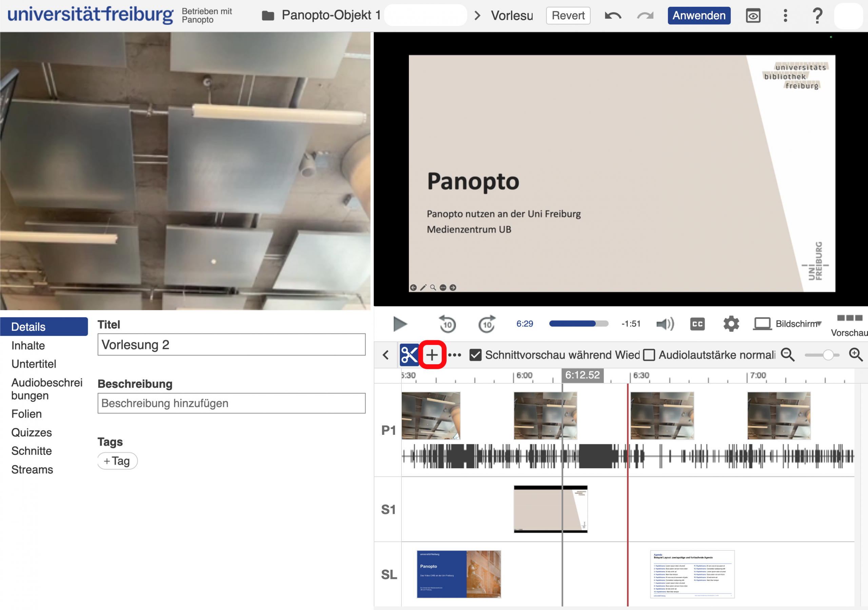Click the Revert button
Image resolution: width=868 pixels, height=610 pixels.
point(568,16)
